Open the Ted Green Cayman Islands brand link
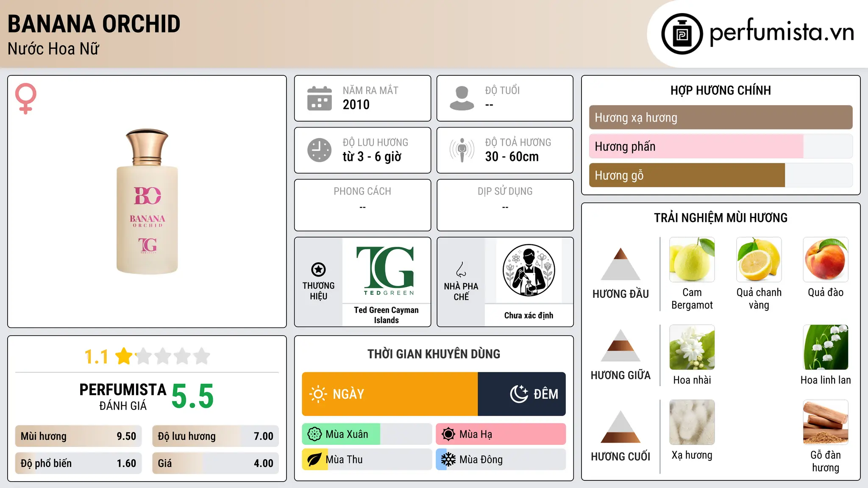The width and height of the screenshot is (868, 488). 386,315
